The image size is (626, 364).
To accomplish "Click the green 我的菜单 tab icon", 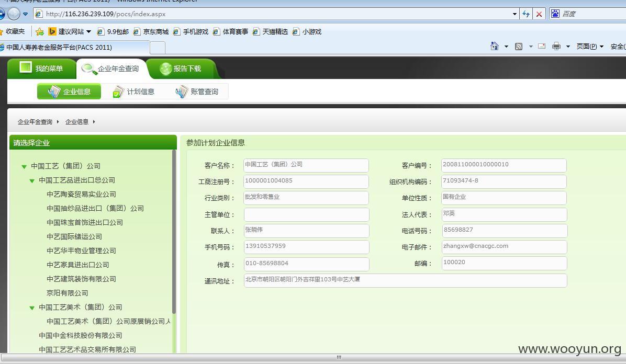I will click(26, 67).
